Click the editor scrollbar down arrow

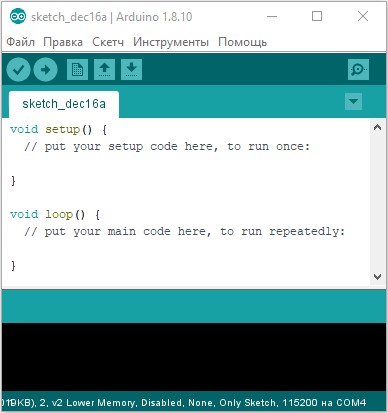[377, 277]
